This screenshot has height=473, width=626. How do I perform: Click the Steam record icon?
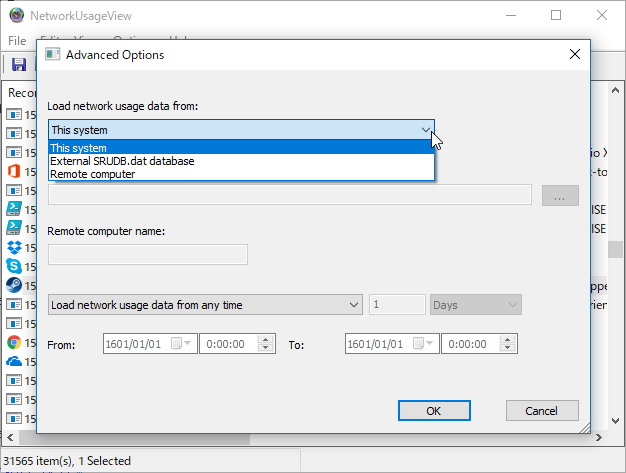click(15, 285)
